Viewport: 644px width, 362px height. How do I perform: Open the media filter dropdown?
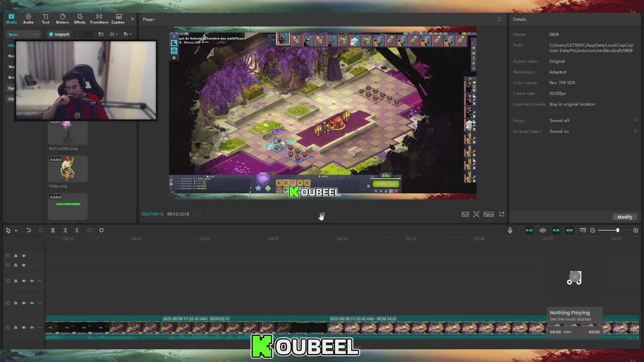pyautogui.click(x=127, y=34)
